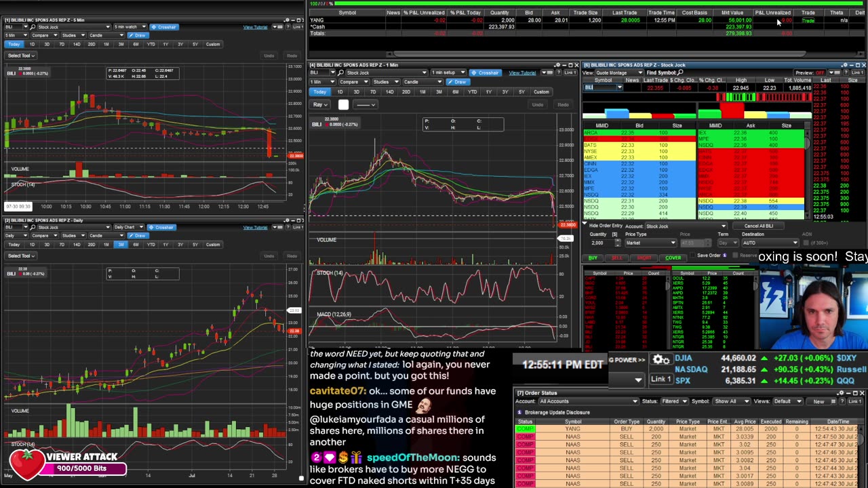
Task: Click Link 1 icon in 5 Min chart
Action: tap(298, 27)
